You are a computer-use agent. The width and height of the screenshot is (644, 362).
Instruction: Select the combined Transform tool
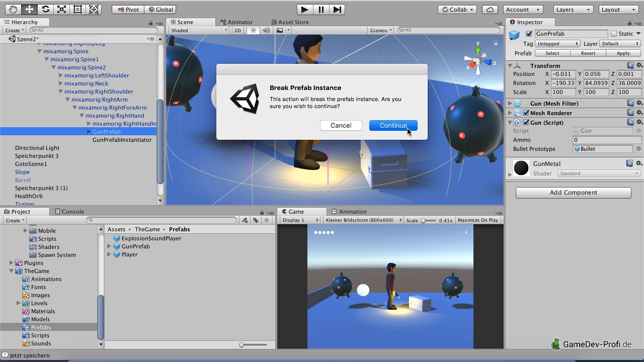pyautogui.click(x=94, y=9)
